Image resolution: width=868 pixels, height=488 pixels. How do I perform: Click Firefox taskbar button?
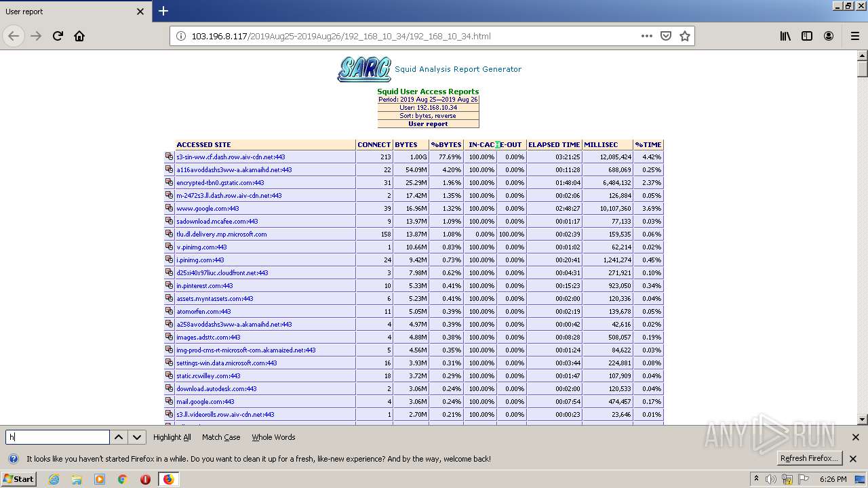[168, 479]
